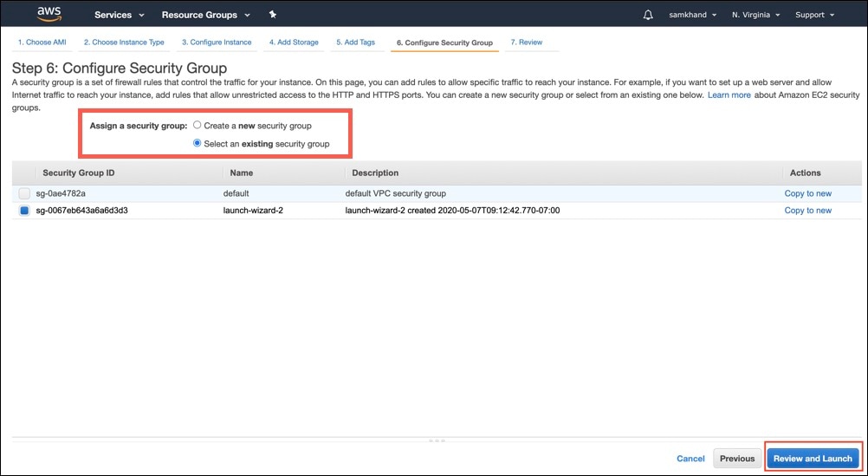Open the Resource Groups dropdown
868x476 pixels.
point(205,15)
